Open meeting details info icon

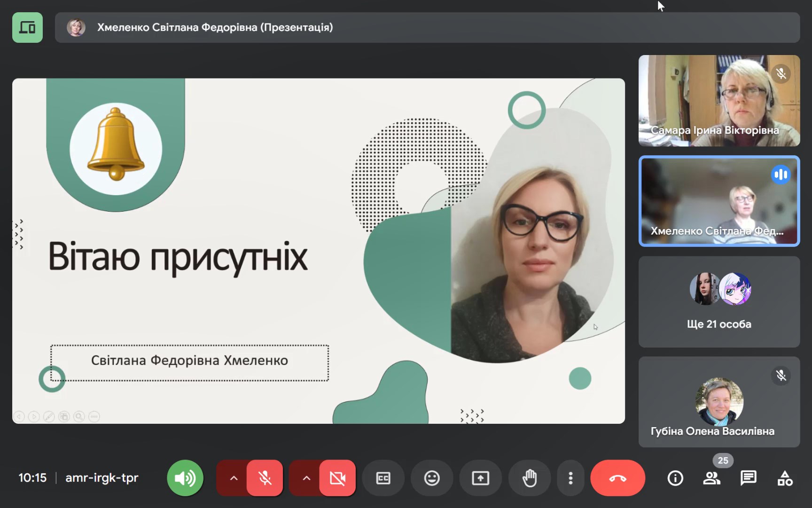coord(675,478)
